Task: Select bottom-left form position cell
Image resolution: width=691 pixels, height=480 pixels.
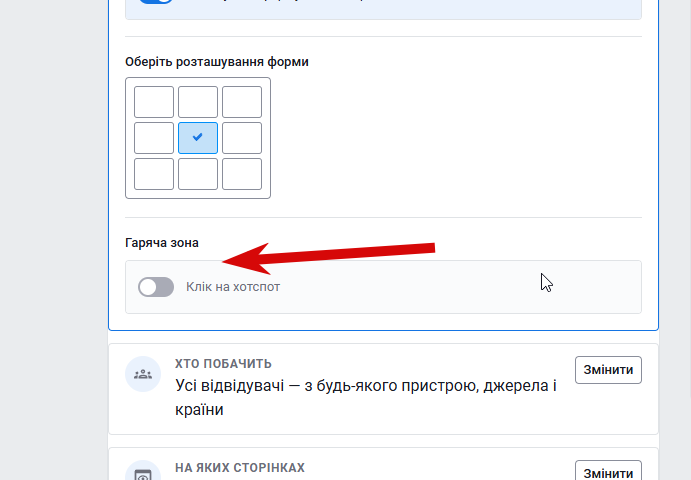Action: 154,174
